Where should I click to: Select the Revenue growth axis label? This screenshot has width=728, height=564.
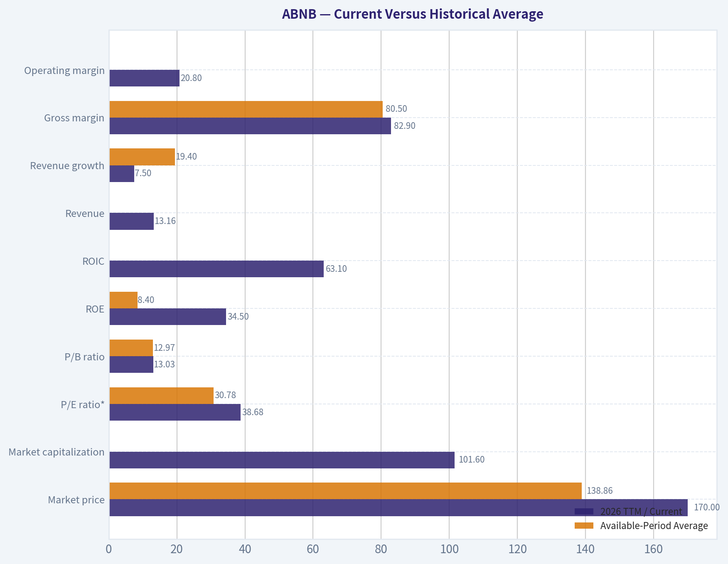pos(67,166)
